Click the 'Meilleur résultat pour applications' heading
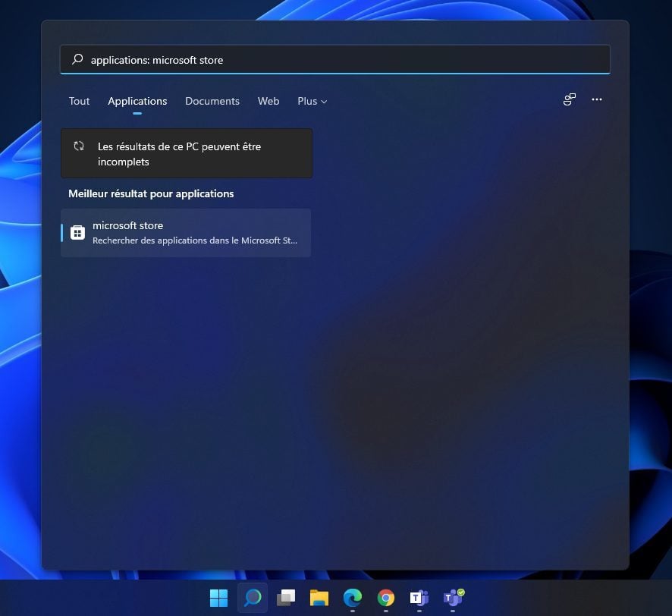672x616 pixels. [151, 193]
